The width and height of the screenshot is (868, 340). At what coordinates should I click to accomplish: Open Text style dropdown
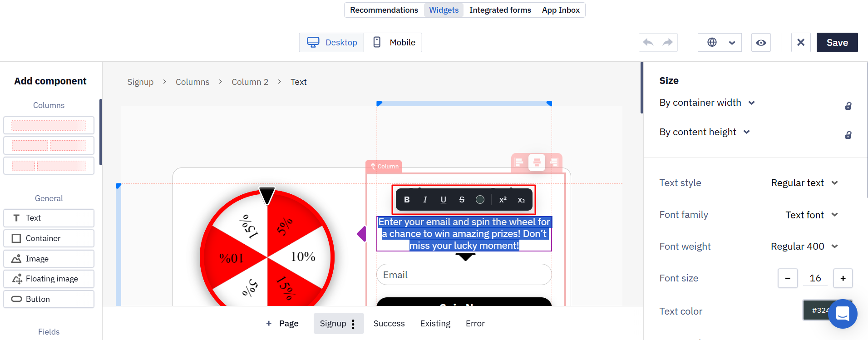(x=804, y=183)
